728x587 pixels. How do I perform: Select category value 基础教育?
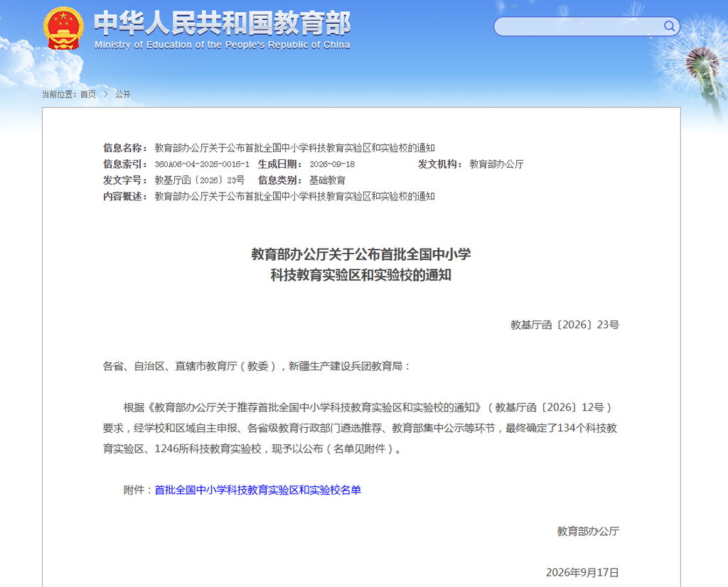tap(327, 181)
